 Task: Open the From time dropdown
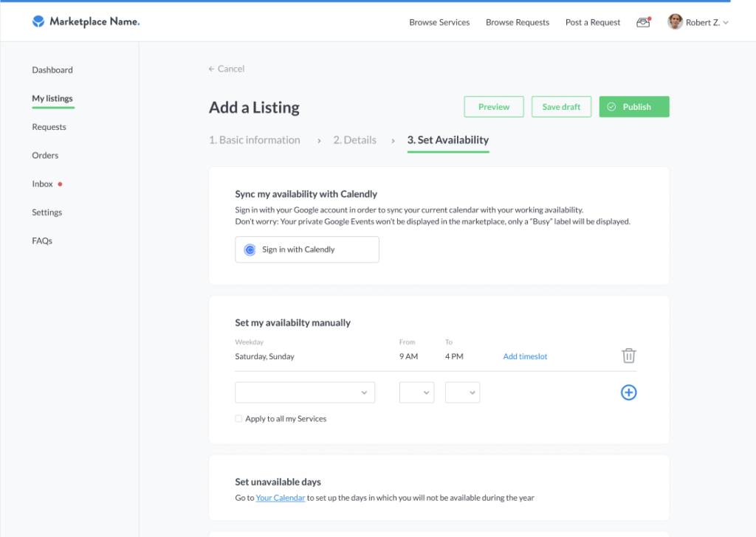click(x=416, y=392)
